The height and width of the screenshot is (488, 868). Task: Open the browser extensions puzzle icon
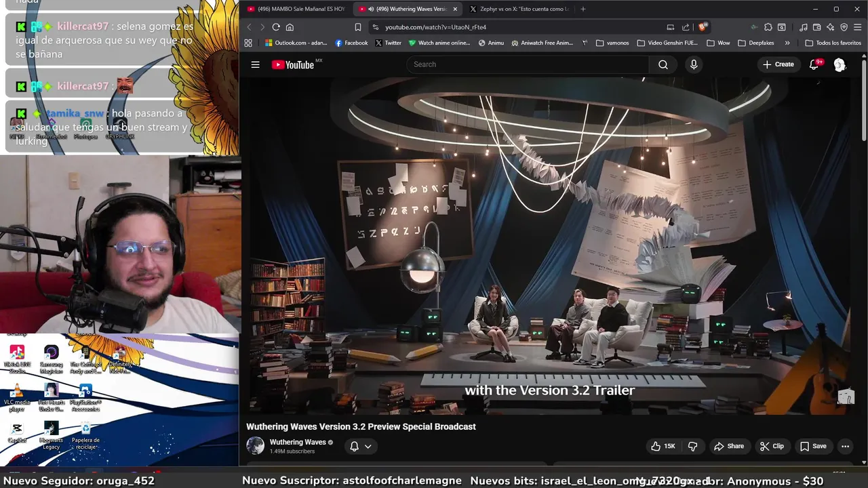[x=768, y=27]
